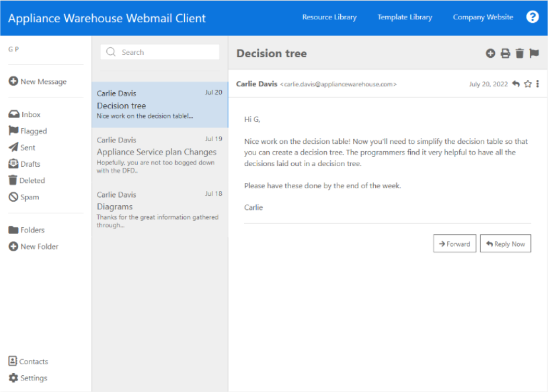Open the Settings label

point(33,378)
